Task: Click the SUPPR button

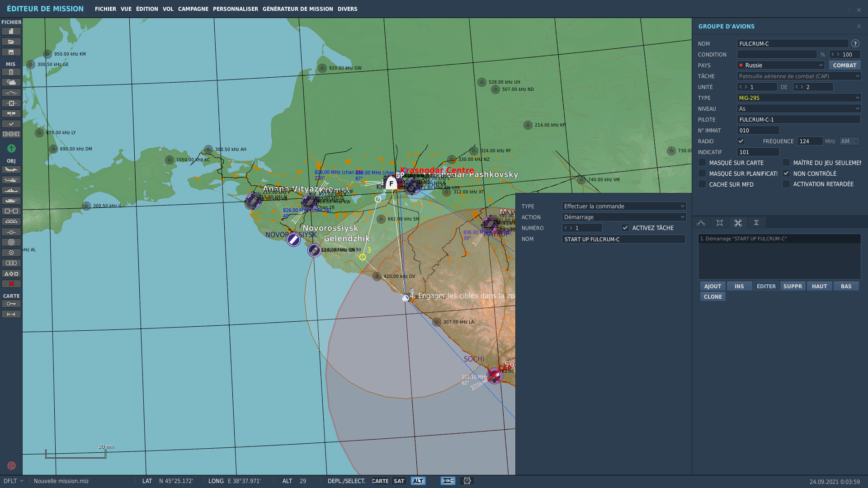Action: [793, 286]
